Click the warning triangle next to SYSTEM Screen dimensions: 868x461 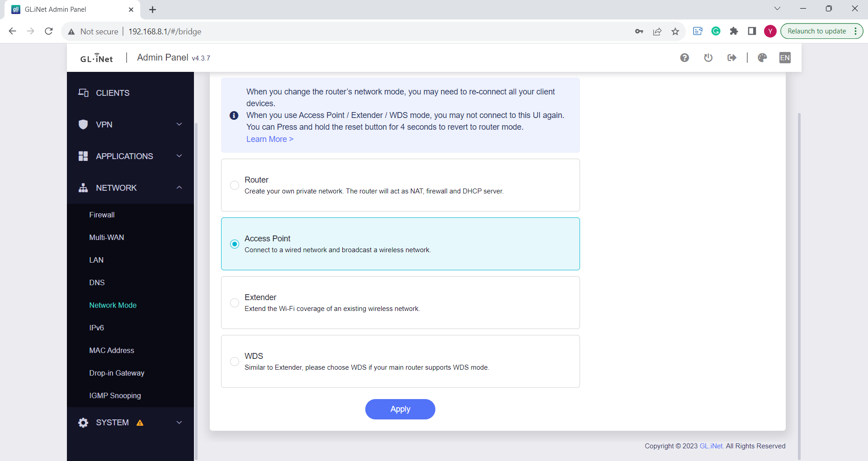pos(140,422)
